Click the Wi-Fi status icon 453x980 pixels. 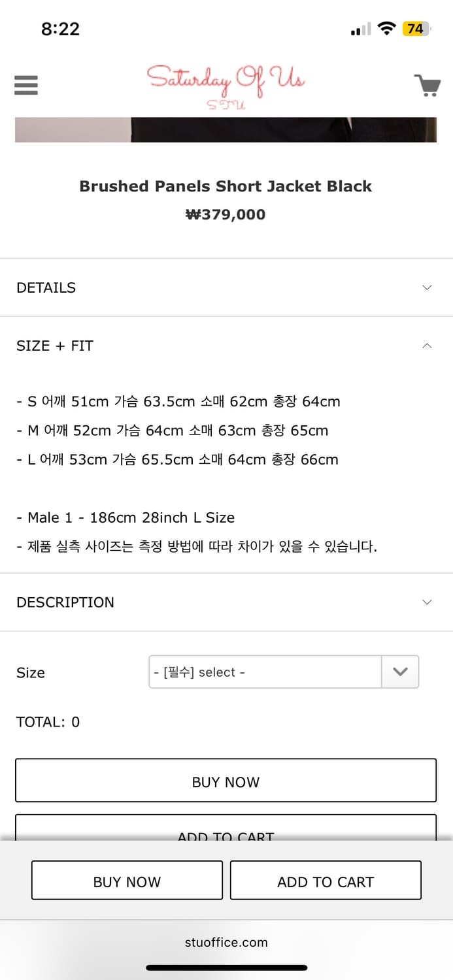pyautogui.click(x=387, y=28)
